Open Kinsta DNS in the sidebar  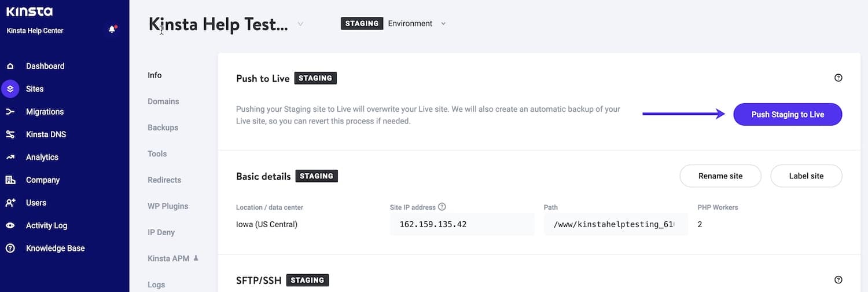point(46,134)
